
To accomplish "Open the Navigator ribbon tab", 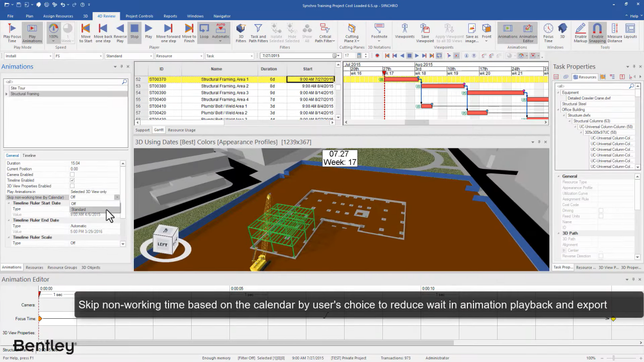I will pyautogui.click(x=222, y=16).
